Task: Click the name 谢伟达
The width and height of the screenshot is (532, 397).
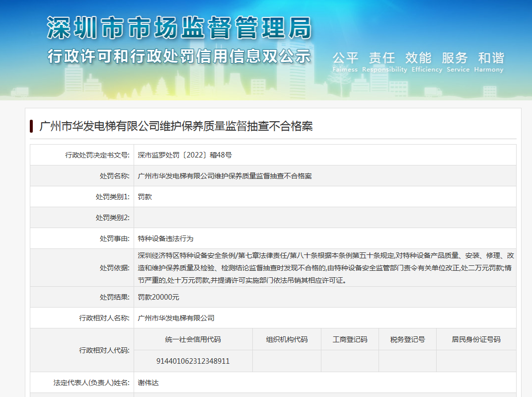Action: 148,383
